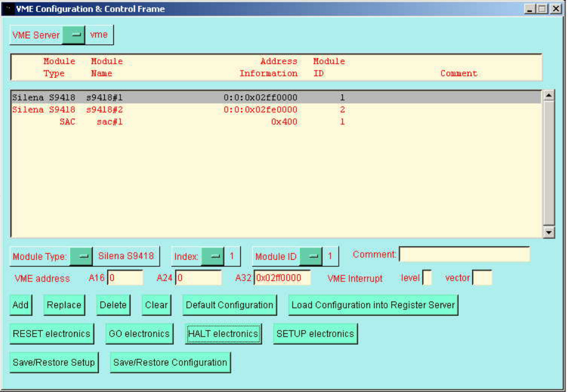The height and width of the screenshot is (392, 568).
Task: Open the Index option menu
Action: tap(213, 256)
